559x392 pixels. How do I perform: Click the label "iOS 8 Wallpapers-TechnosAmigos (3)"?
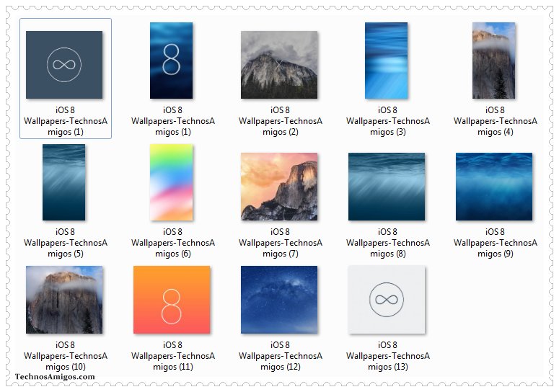(388, 121)
